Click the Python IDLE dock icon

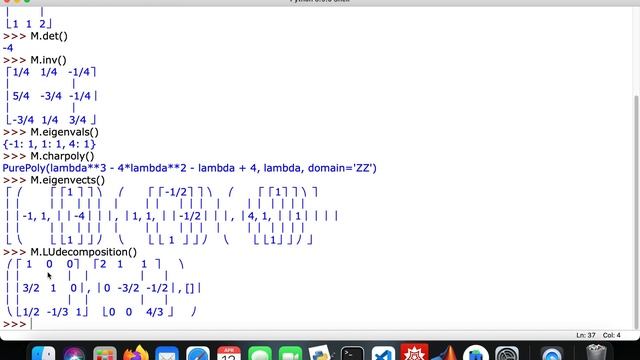pyautogui.click(x=321, y=353)
